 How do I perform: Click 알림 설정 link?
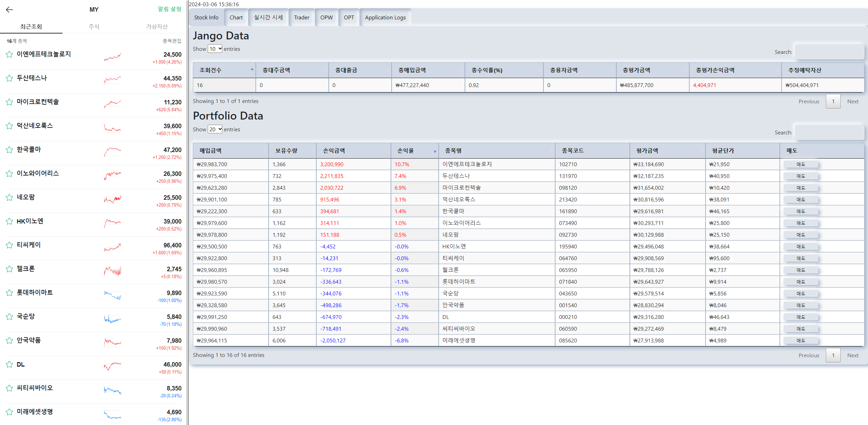(x=169, y=9)
